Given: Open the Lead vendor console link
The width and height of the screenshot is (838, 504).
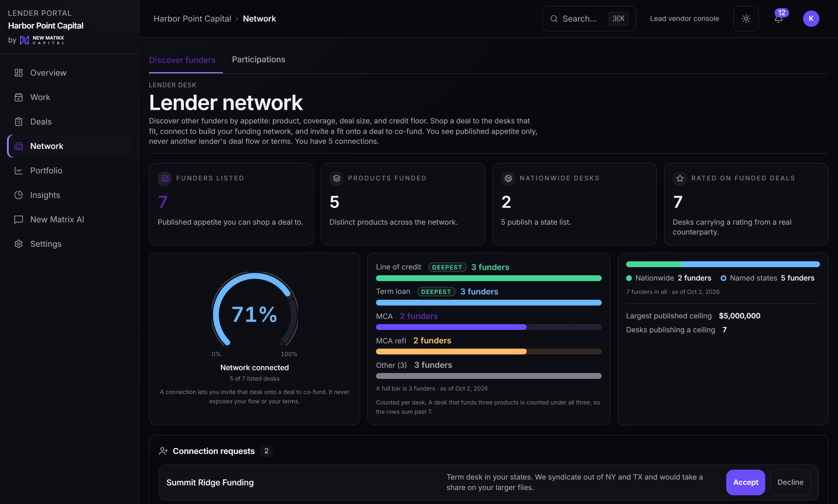Looking at the screenshot, I should click(x=684, y=19).
